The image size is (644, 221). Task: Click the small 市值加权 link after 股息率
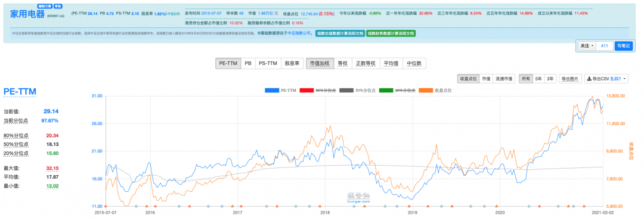tap(174, 14)
